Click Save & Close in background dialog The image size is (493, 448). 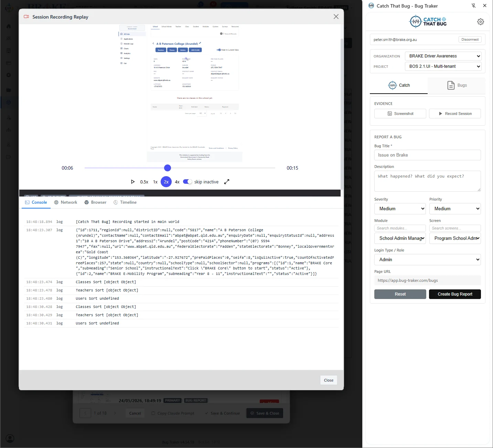click(265, 413)
